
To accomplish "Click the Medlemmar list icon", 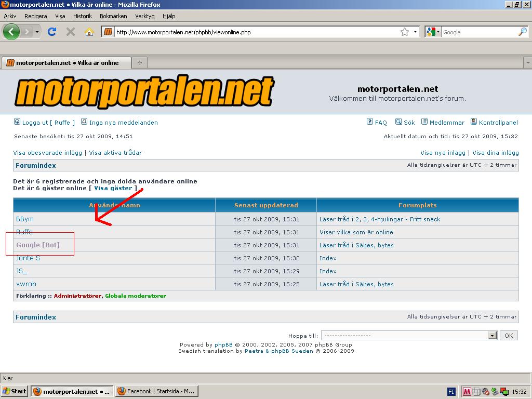I will tap(424, 122).
